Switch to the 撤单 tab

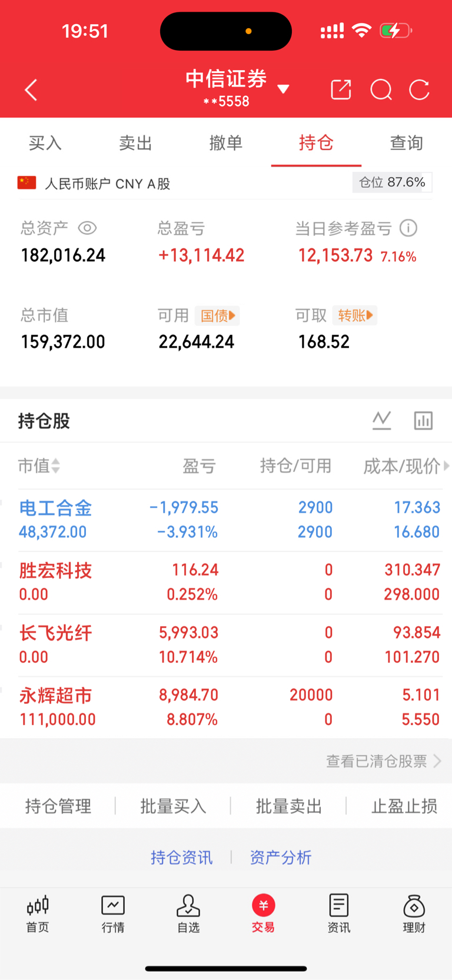coord(226,143)
